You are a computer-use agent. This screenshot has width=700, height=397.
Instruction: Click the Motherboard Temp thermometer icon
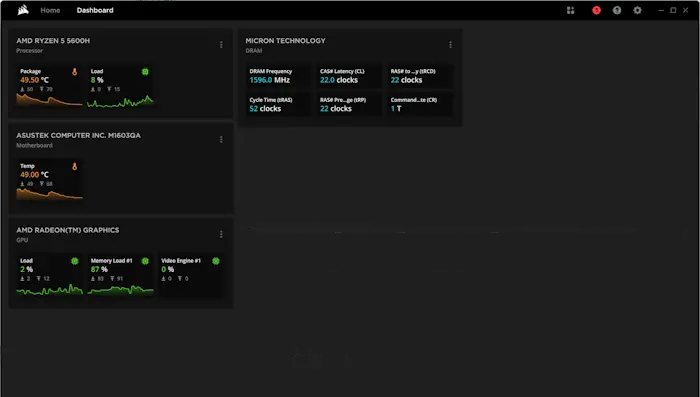75,166
